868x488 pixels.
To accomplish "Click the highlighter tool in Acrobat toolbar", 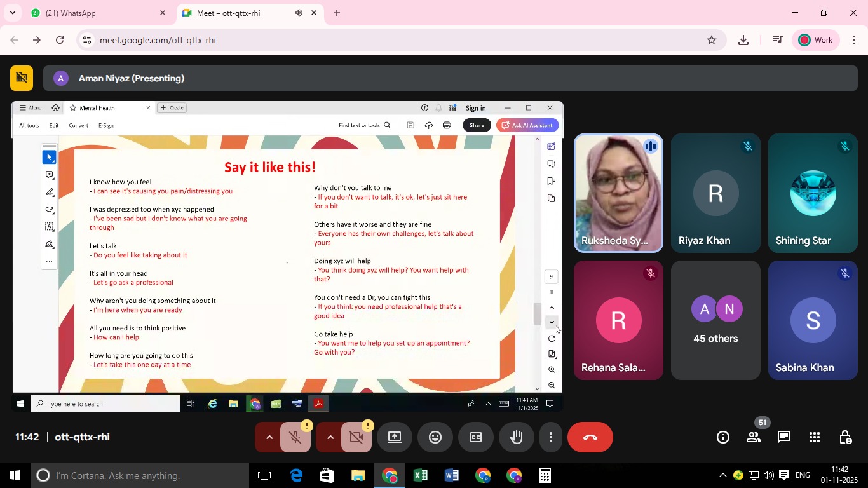I will point(49,192).
